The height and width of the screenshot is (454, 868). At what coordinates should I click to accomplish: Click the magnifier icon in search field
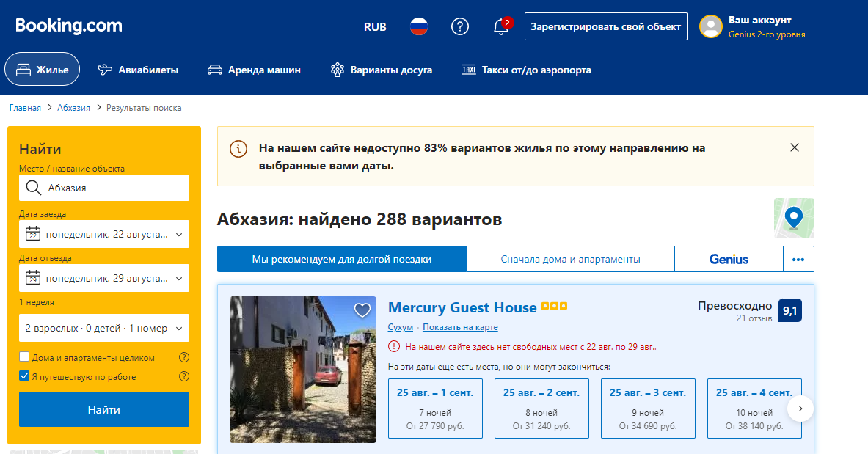coord(32,188)
